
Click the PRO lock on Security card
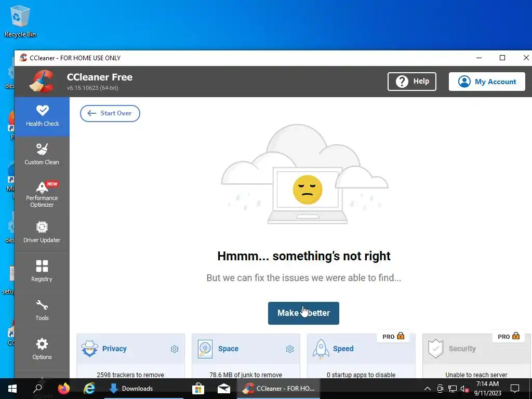coord(509,336)
